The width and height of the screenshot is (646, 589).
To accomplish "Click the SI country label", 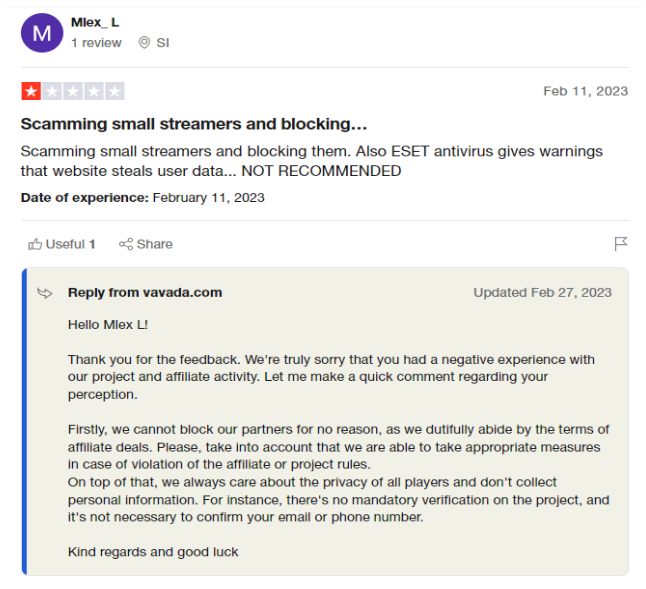I will pyautogui.click(x=163, y=43).
